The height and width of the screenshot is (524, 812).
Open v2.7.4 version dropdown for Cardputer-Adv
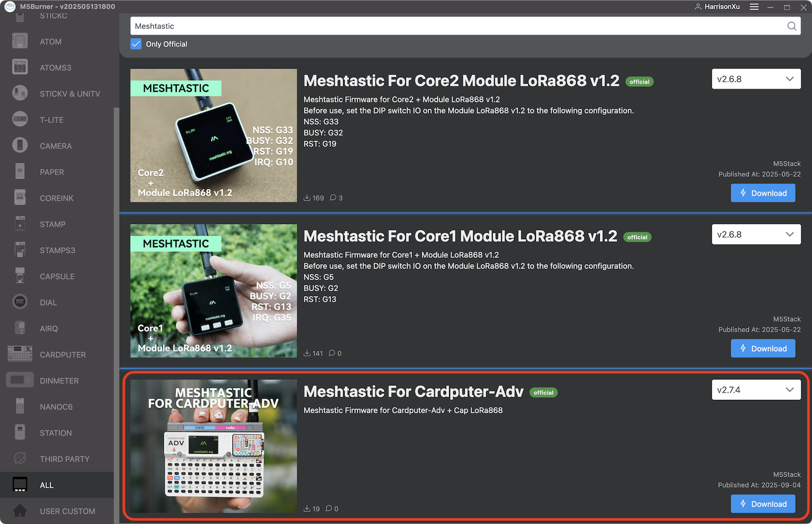click(756, 389)
